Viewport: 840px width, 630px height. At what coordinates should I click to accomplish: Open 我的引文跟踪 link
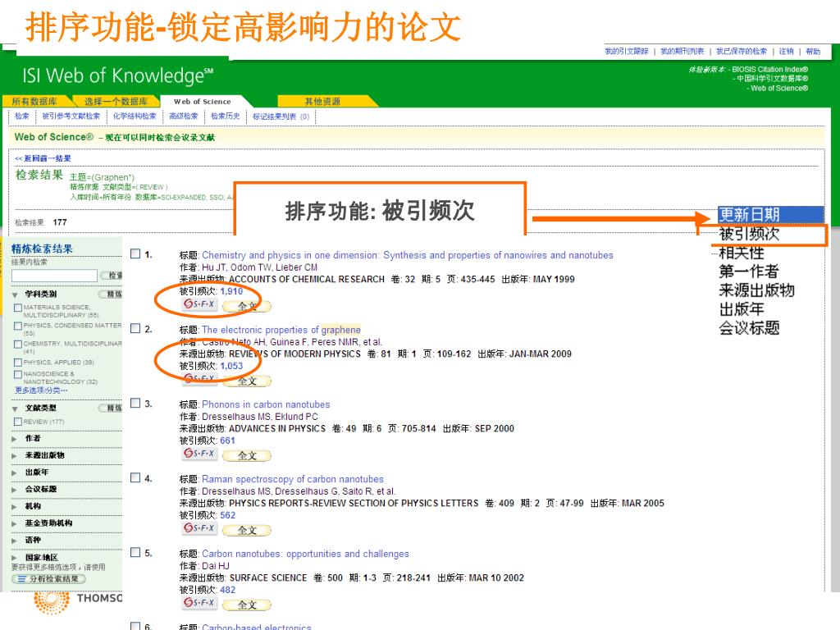click(x=627, y=52)
